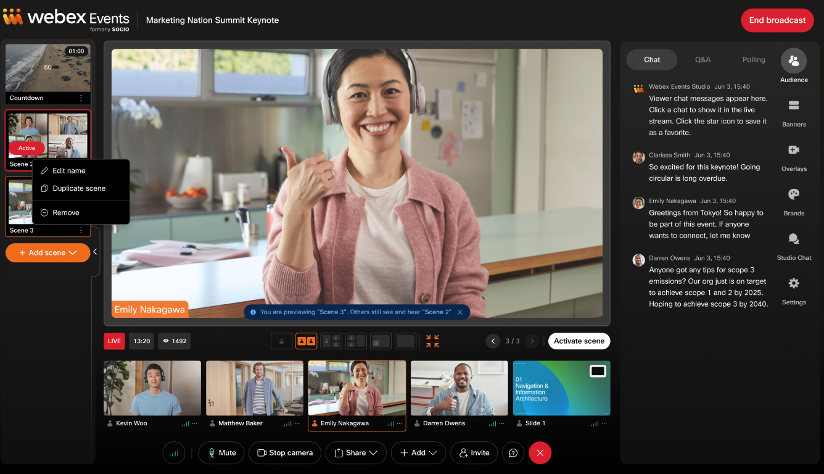
Task: Mute the microphone
Action: point(221,453)
